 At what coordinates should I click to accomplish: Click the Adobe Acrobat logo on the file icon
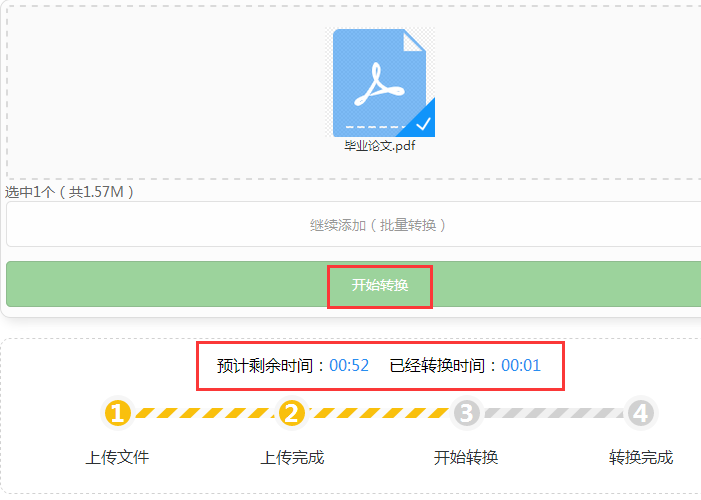(x=379, y=84)
